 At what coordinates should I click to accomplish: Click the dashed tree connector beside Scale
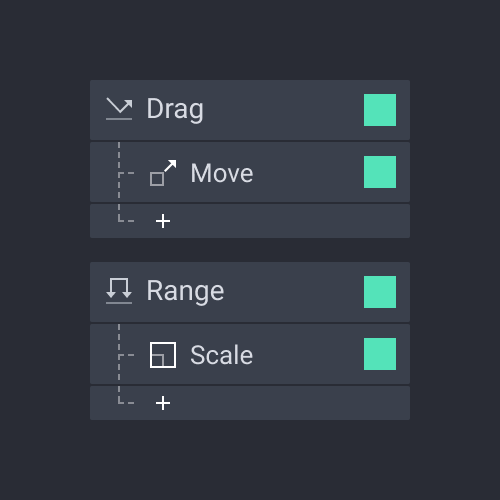[x=126, y=354]
